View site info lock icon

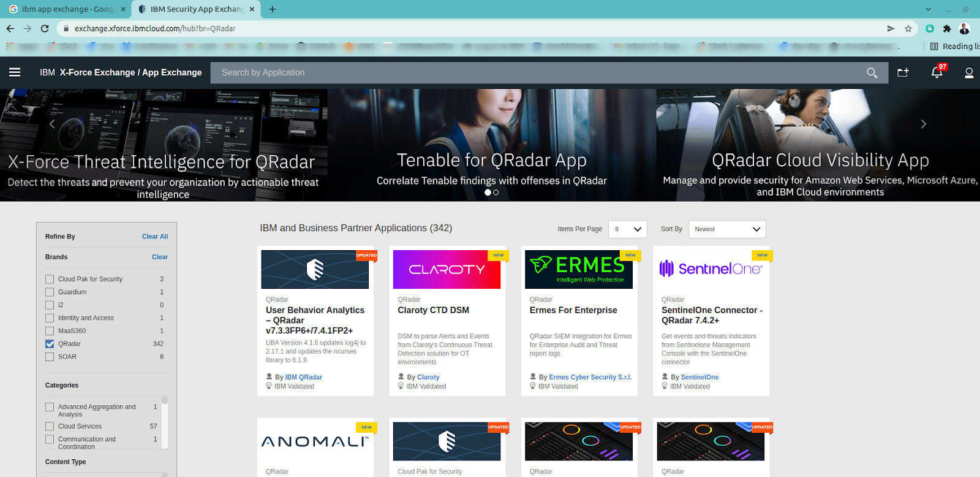coord(66,28)
